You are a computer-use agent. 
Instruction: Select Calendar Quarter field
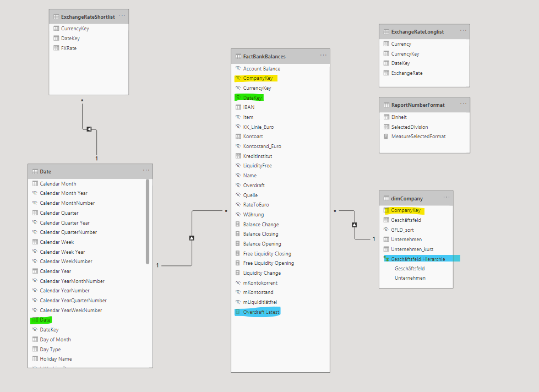(59, 213)
